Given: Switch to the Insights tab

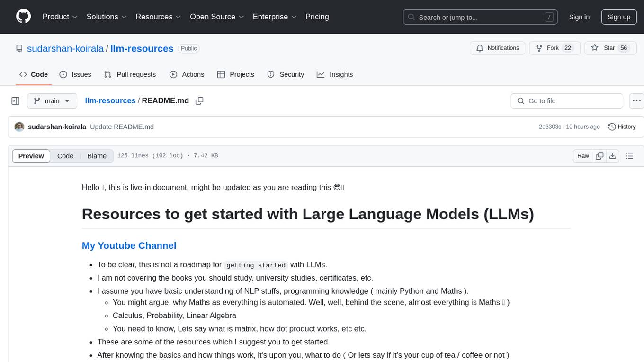Looking at the screenshot, I should (x=335, y=74).
